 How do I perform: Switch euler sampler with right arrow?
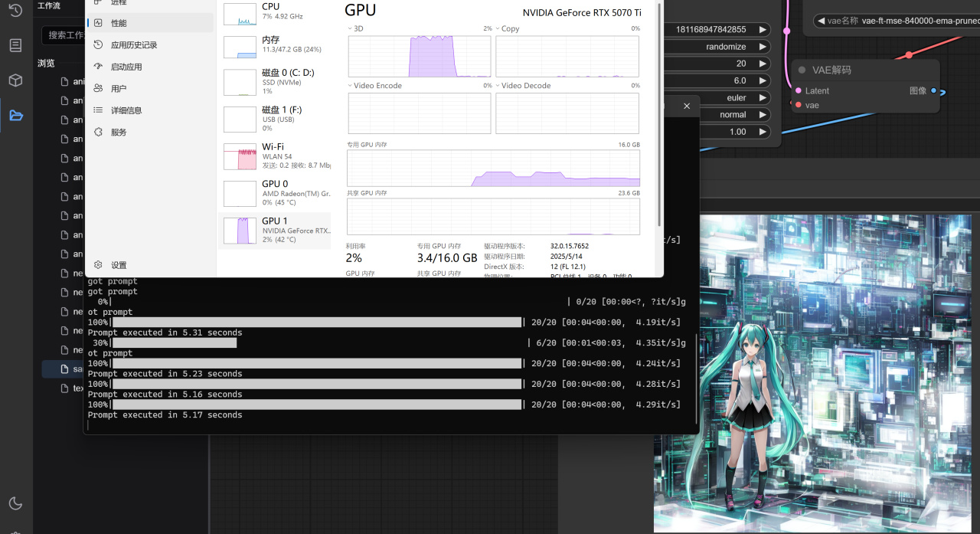[x=763, y=97]
